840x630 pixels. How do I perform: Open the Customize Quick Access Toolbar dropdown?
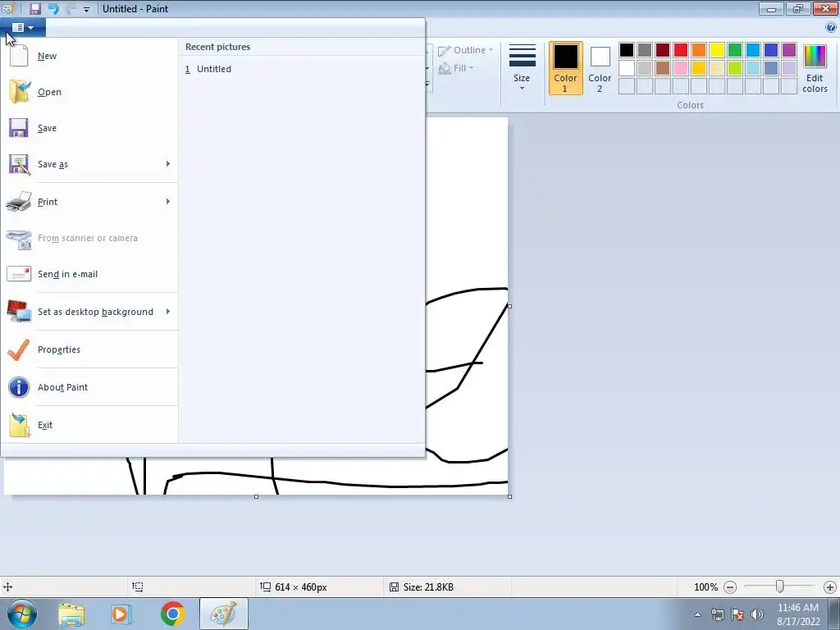click(x=86, y=9)
